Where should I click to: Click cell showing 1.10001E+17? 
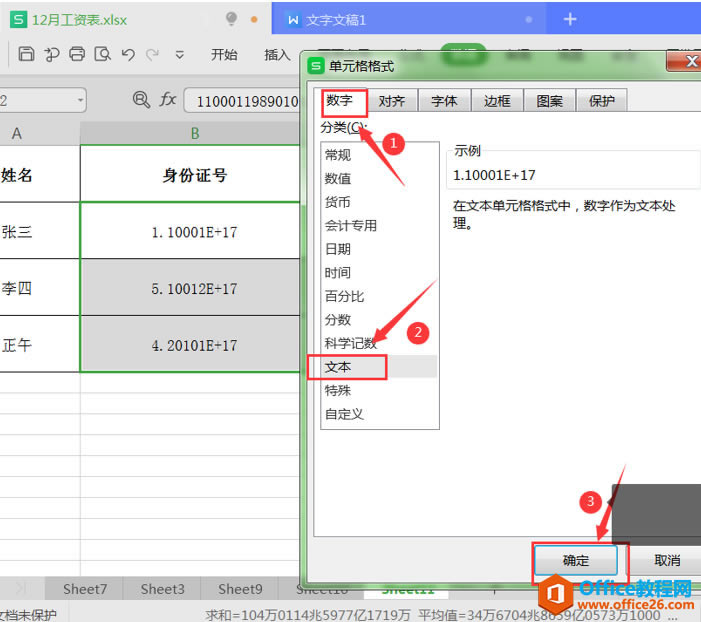(x=191, y=231)
